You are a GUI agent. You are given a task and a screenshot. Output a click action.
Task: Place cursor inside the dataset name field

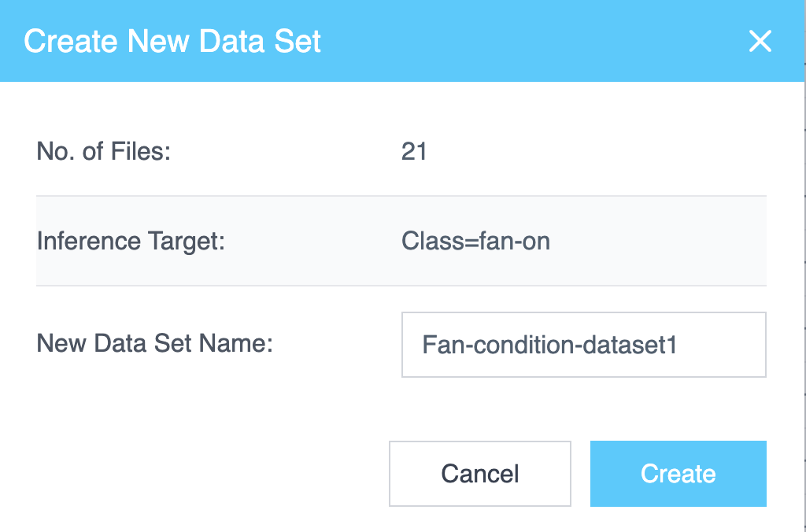pos(583,344)
